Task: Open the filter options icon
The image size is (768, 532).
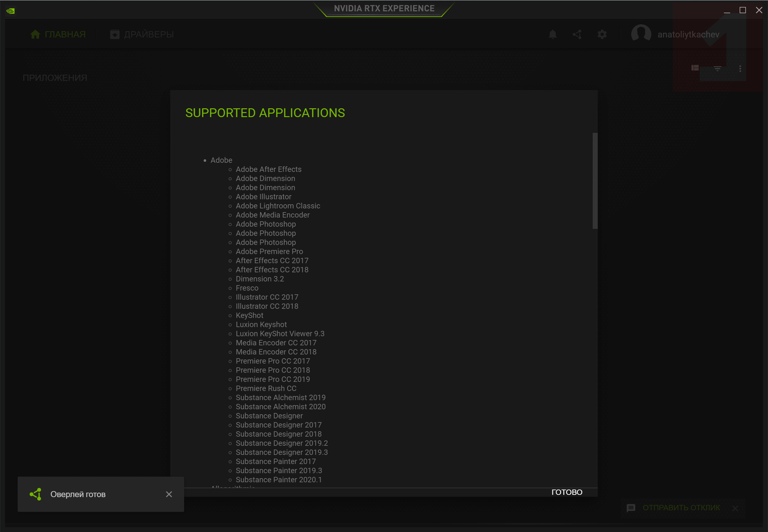Action: (x=717, y=68)
